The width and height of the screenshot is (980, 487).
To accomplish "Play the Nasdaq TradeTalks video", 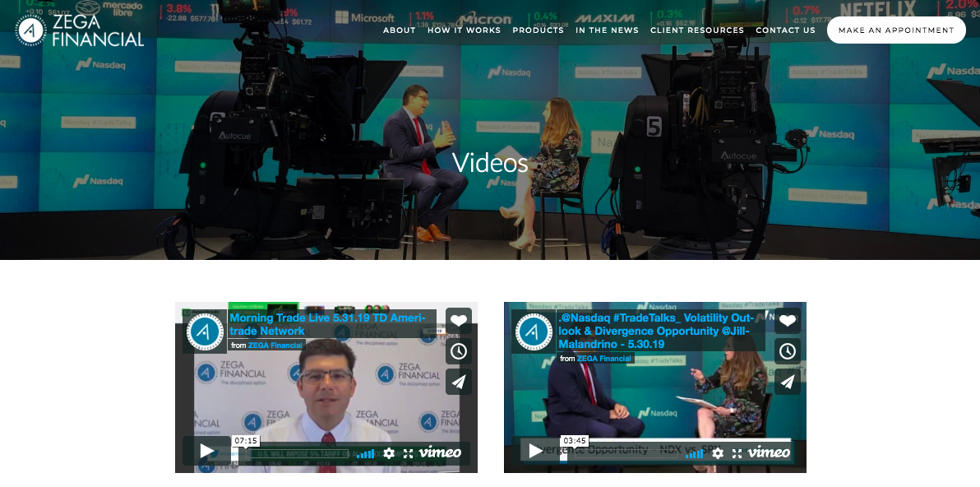I will click(535, 451).
